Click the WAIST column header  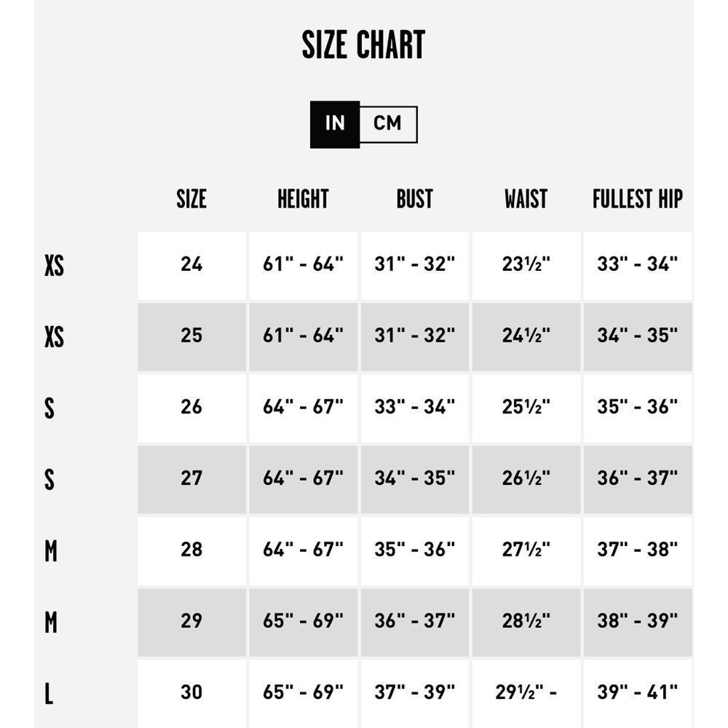(526, 199)
